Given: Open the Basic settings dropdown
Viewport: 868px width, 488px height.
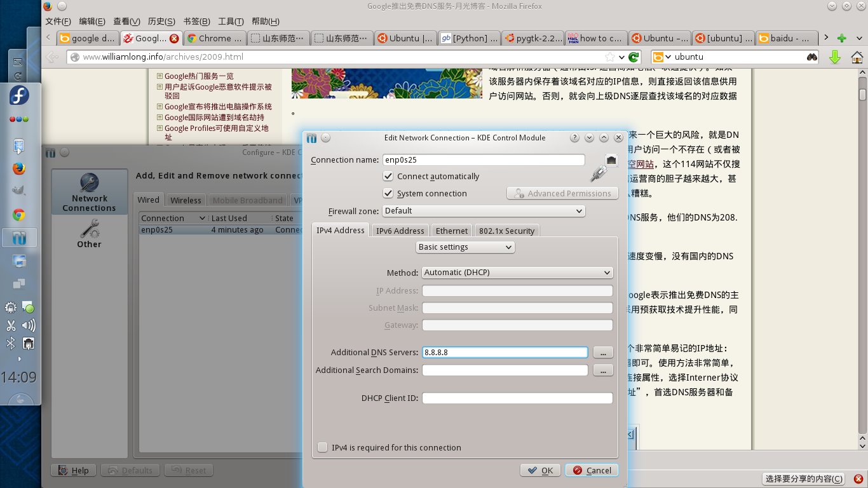Looking at the screenshot, I should (x=466, y=247).
